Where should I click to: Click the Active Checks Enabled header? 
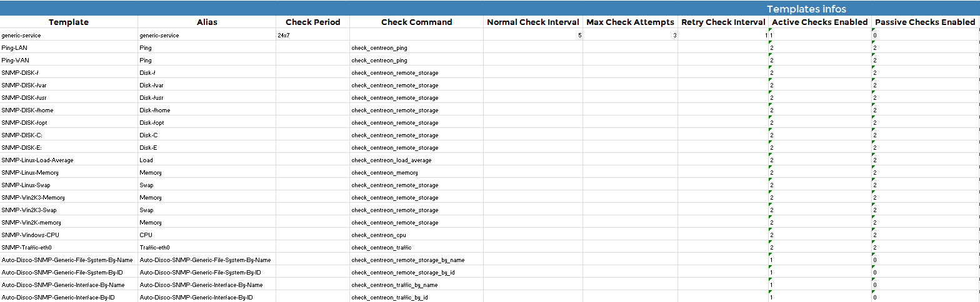coord(819,22)
